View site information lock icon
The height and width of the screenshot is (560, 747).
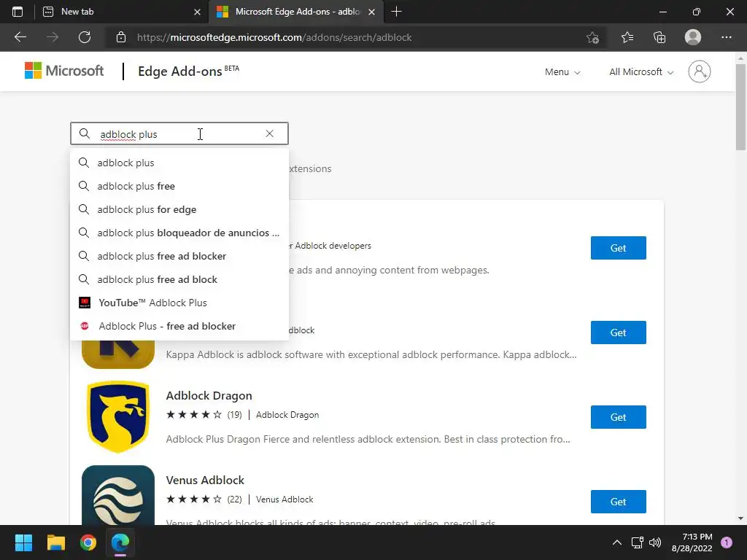pos(121,37)
